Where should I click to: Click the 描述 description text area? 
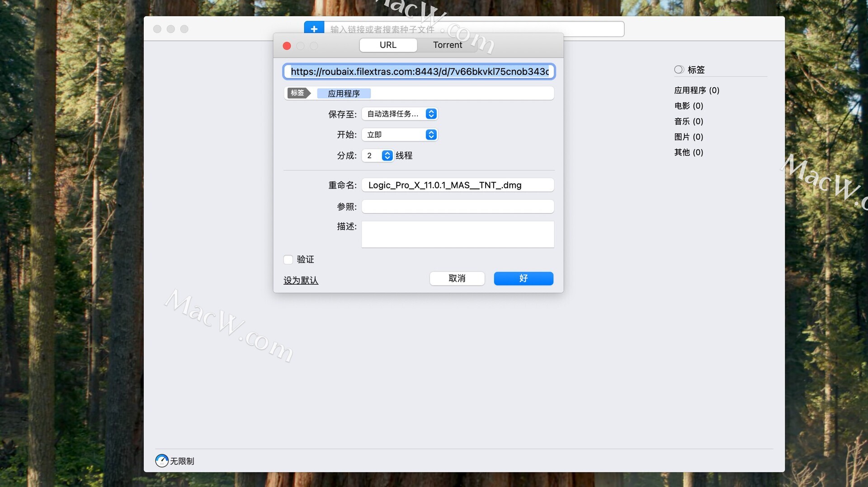(x=458, y=234)
